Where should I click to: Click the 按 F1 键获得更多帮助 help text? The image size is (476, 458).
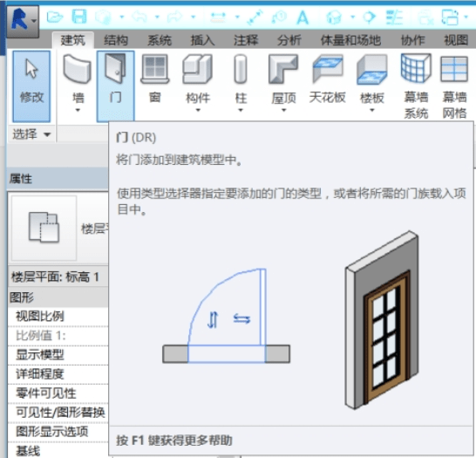(174, 441)
